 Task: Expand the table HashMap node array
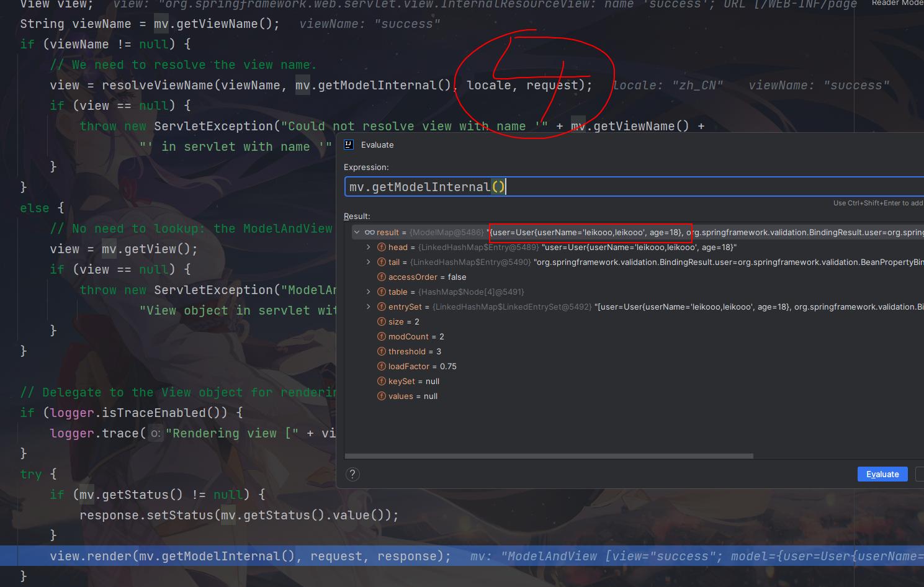(369, 292)
